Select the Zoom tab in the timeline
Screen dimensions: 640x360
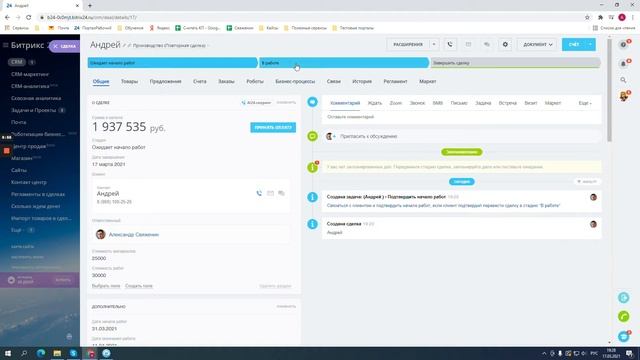tap(396, 103)
